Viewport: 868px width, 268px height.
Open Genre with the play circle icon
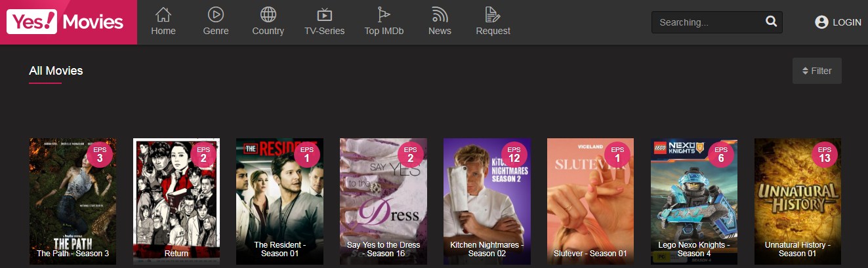pos(215,14)
